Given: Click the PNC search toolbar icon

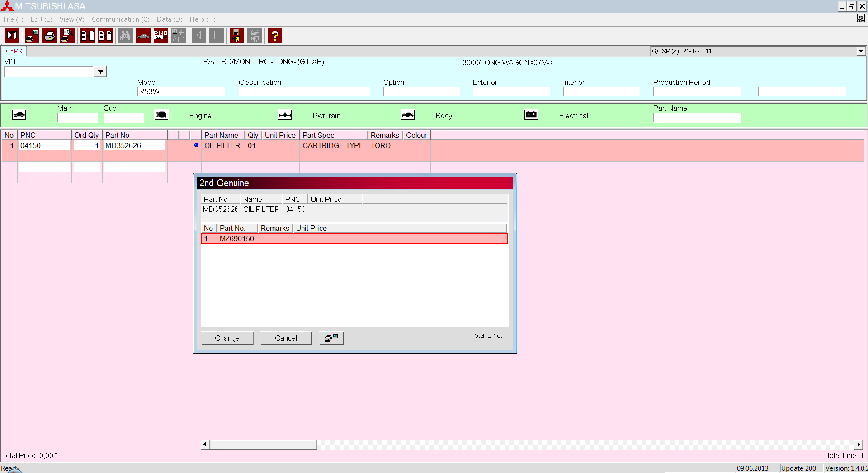Looking at the screenshot, I should coord(161,36).
